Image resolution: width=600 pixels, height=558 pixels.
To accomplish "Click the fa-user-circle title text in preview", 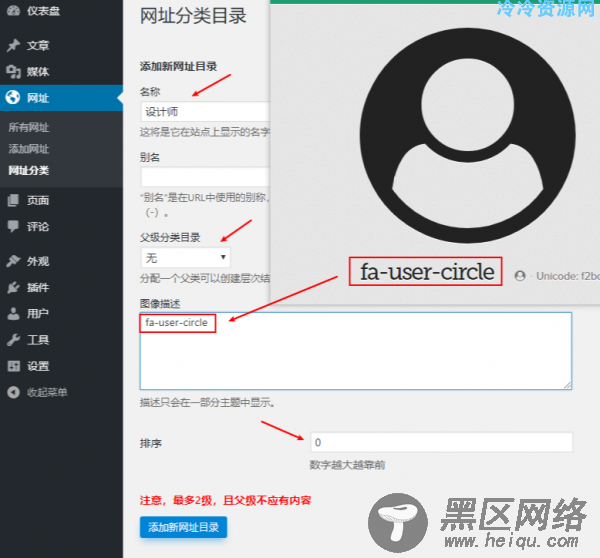I will tap(427, 272).
